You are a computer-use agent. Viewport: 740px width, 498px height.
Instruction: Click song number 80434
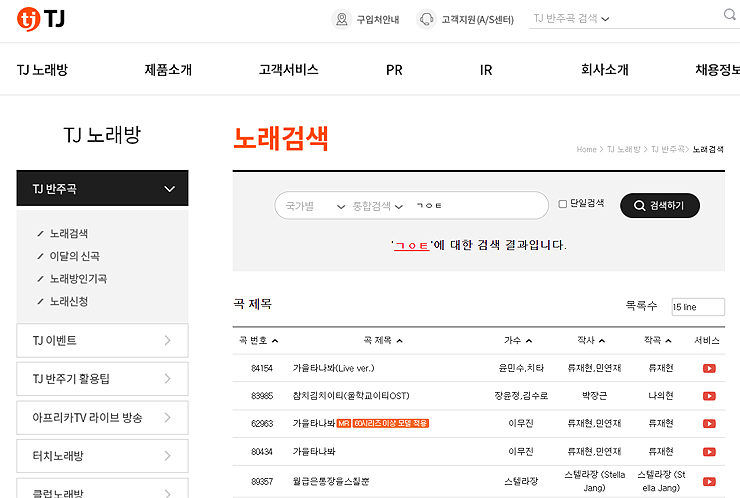pyautogui.click(x=262, y=452)
